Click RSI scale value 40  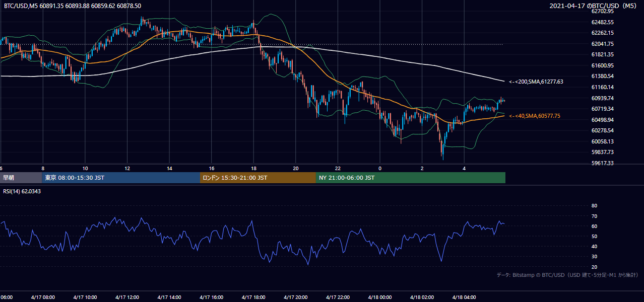tap(594, 246)
